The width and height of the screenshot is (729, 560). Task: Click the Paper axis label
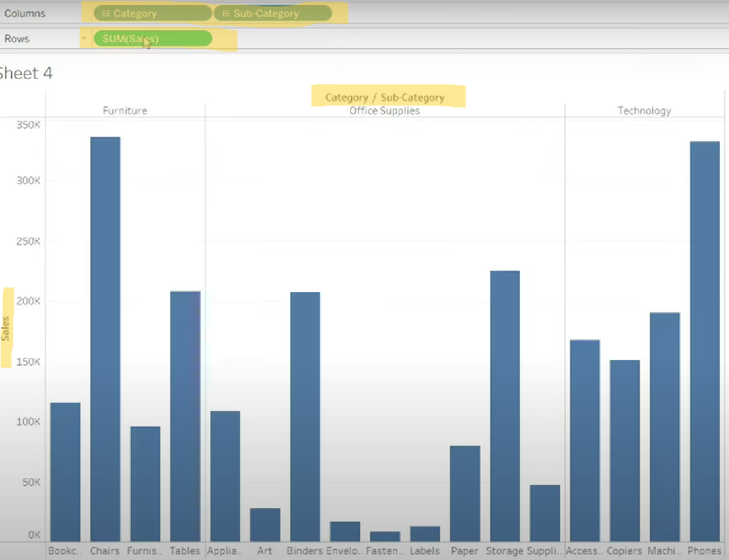click(x=464, y=551)
